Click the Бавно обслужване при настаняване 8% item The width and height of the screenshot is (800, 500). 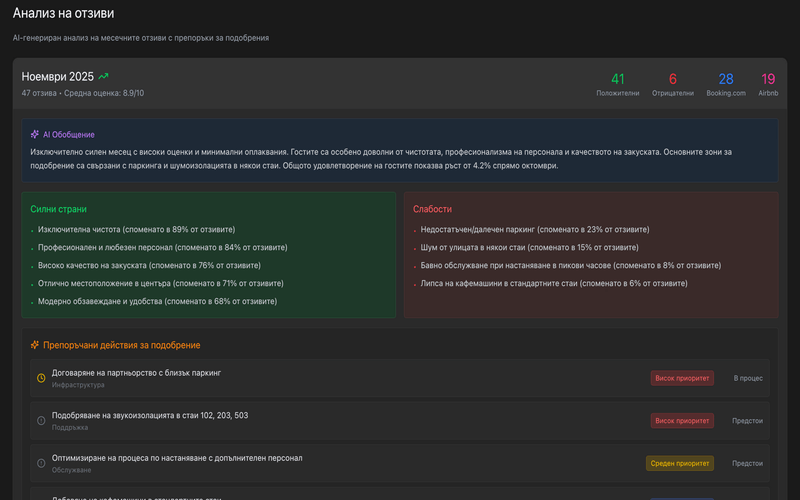click(x=570, y=265)
